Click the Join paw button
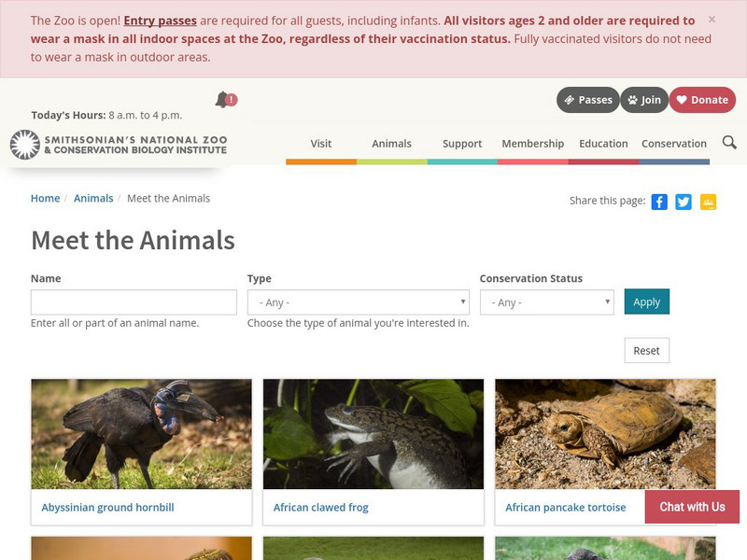The height and width of the screenshot is (560, 747). [644, 100]
